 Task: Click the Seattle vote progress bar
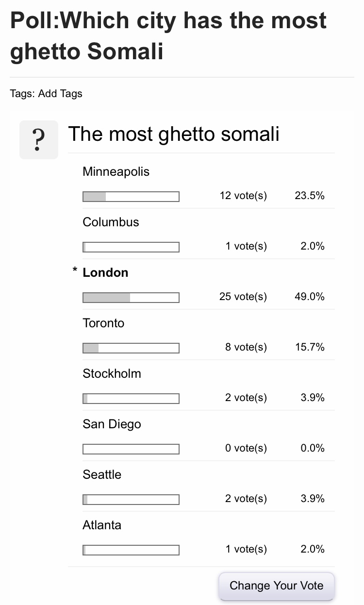tap(131, 500)
